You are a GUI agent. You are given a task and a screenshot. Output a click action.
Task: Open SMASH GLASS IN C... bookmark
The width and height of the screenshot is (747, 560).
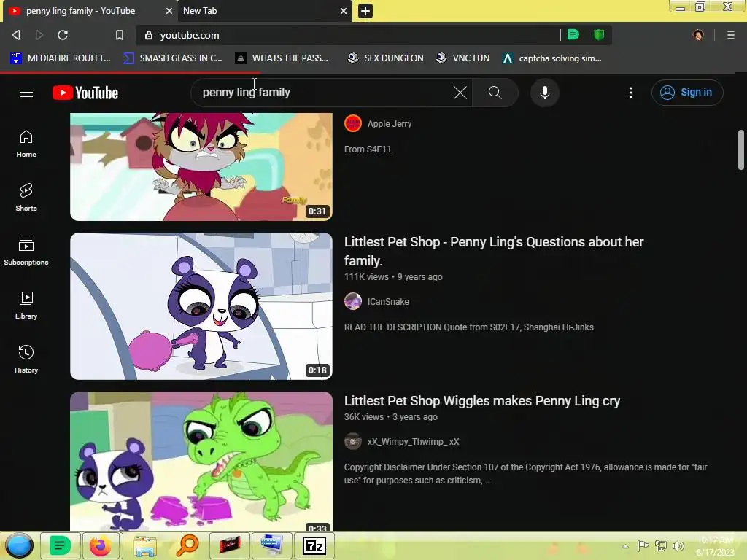pos(172,58)
